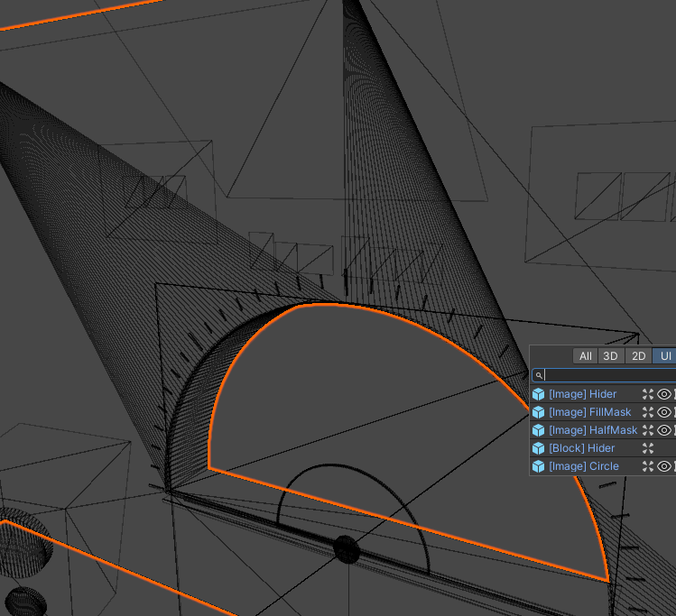Click the magnifier icon in the search box
Screen dimensions: 676x616
pos(539,375)
